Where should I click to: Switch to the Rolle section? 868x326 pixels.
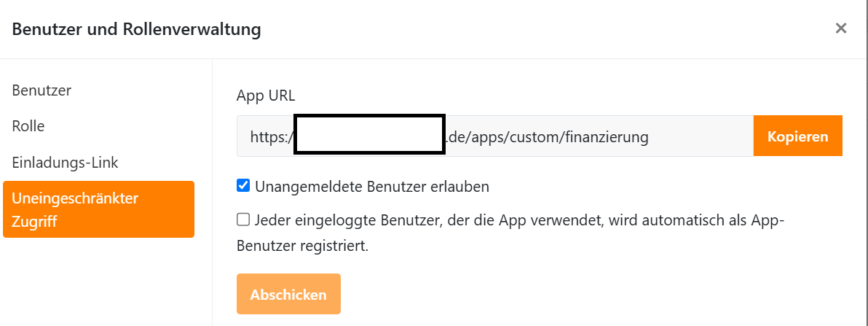28,126
